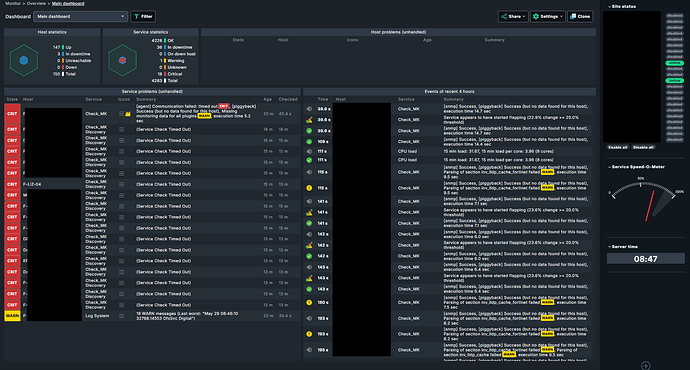Click the Service statistics hexagon graphic
The width and height of the screenshot is (690, 370).
pyautogui.click(x=122, y=60)
